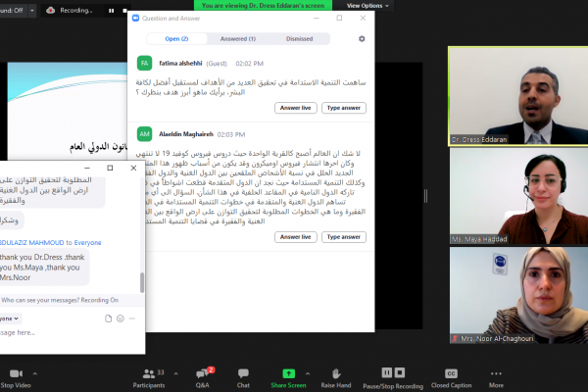This screenshot has height=392, width=588.
Task: Click Mrs. Noor Al-Chaghouri's video thumbnail
Action: tap(517, 295)
